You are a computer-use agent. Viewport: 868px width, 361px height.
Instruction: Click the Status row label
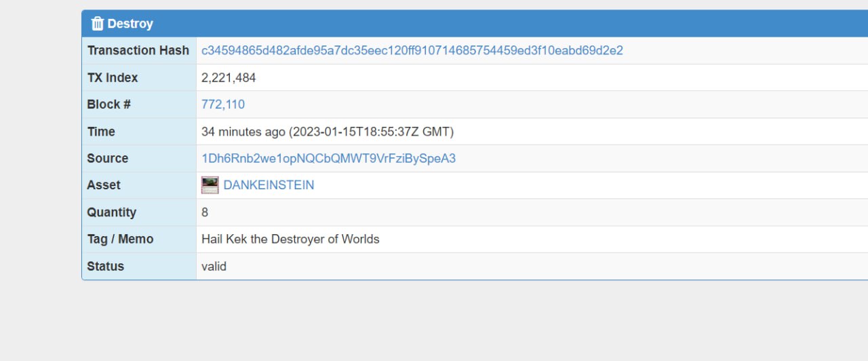(x=106, y=267)
